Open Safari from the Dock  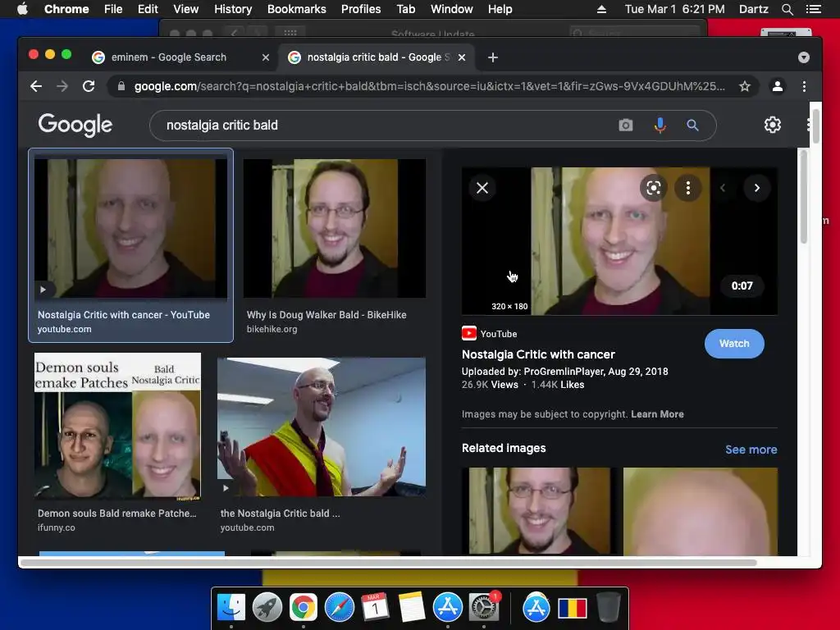[340, 607]
